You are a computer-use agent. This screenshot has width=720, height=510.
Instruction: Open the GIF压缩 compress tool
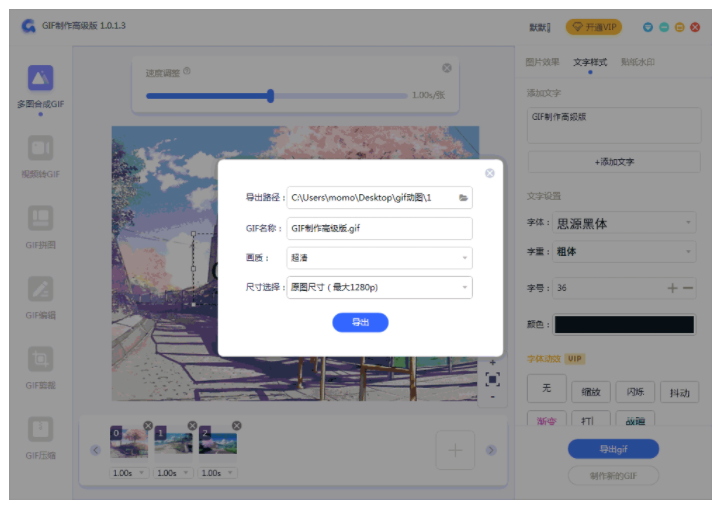pos(40,438)
